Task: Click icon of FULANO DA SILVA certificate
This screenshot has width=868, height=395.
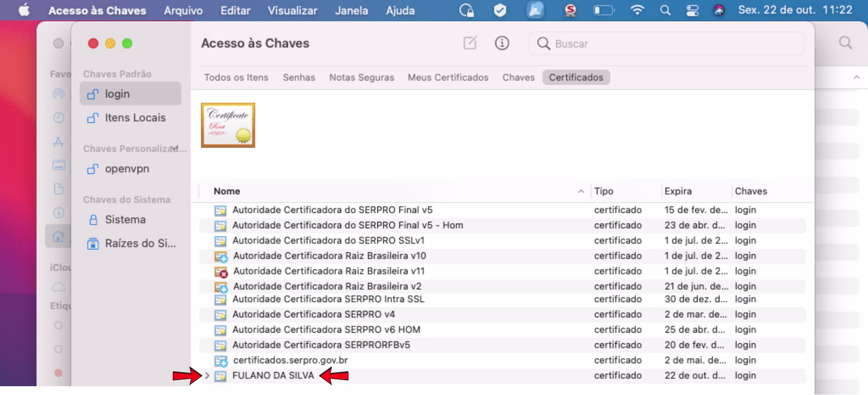Action: tap(220, 376)
